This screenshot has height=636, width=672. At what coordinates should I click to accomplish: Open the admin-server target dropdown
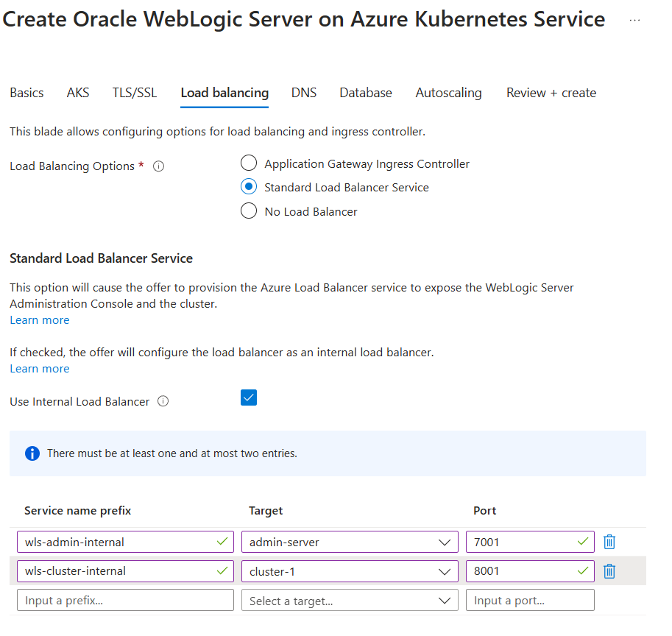[350, 542]
